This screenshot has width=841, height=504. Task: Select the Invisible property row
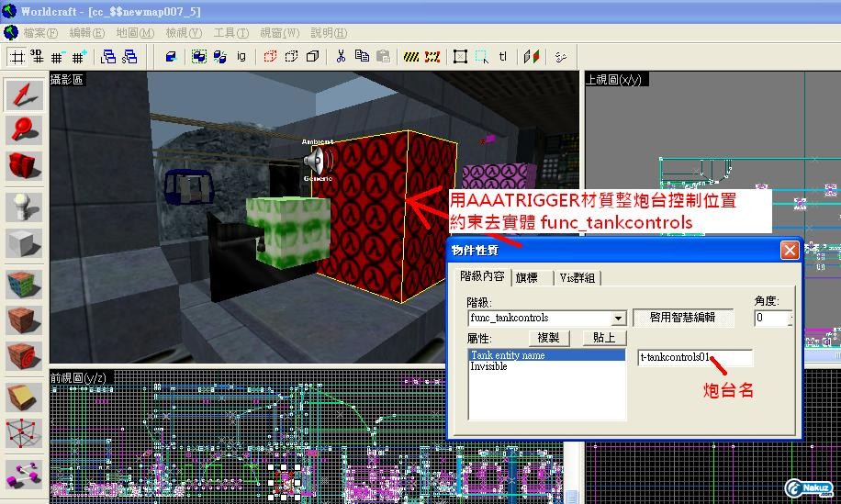point(546,366)
